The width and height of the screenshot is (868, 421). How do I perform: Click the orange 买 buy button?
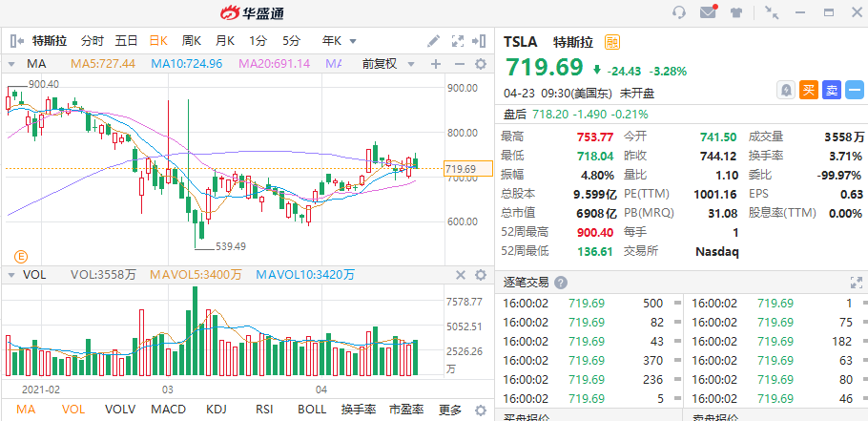click(x=809, y=90)
